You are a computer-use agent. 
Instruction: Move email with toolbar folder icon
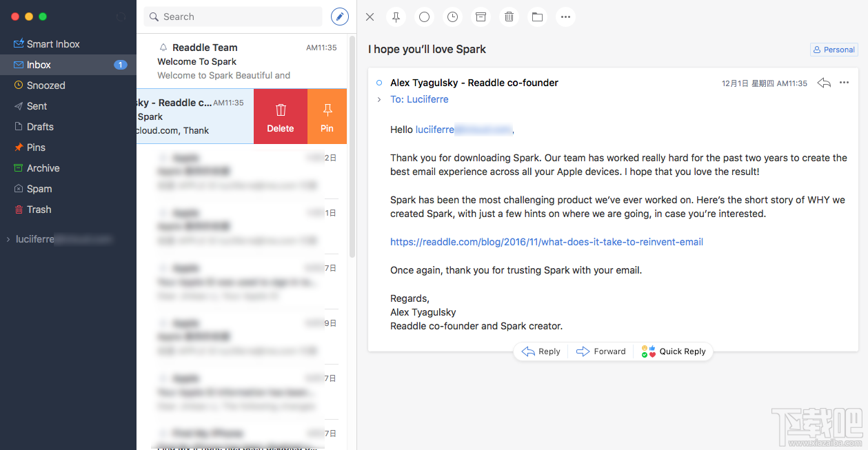pyautogui.click(x=537, y=17)
